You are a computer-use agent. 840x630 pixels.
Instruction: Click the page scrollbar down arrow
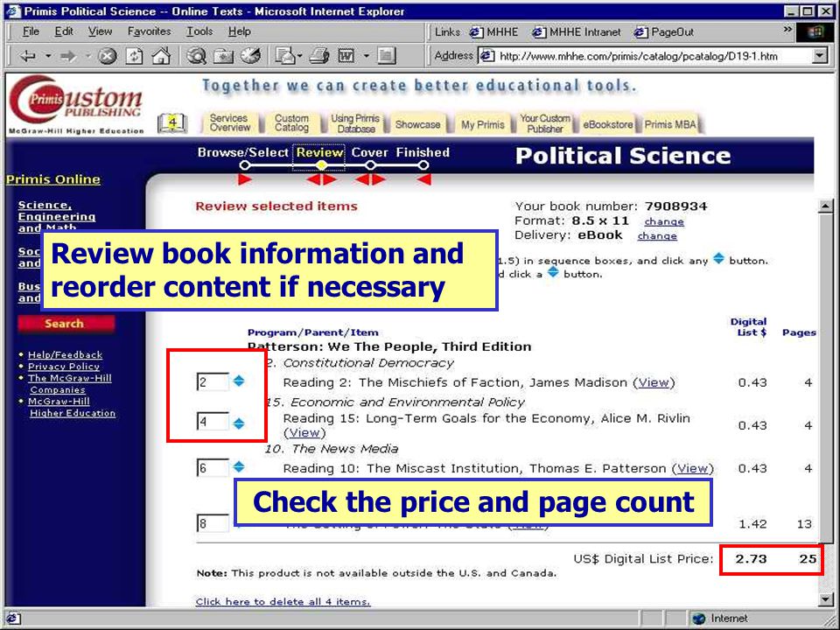[825, 599]
